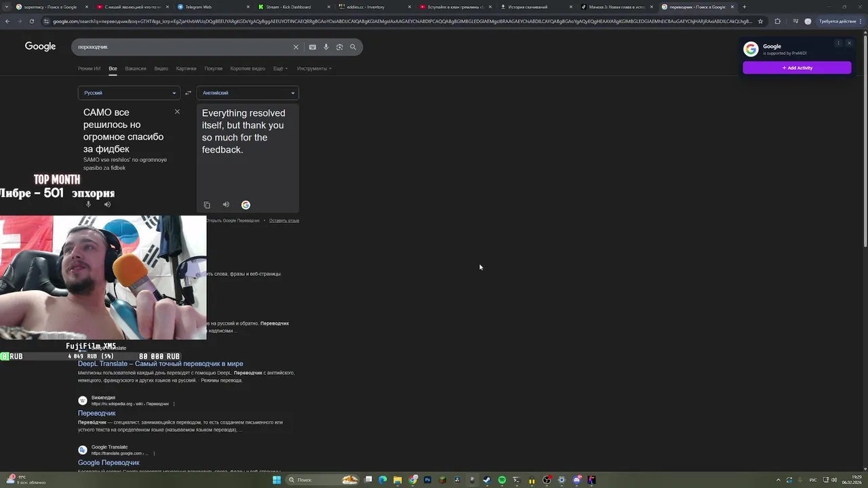Image resolution: width=868 pixels, height=488 pixels.
Task: Clear the Russian source text
Action: coord(177,112)
